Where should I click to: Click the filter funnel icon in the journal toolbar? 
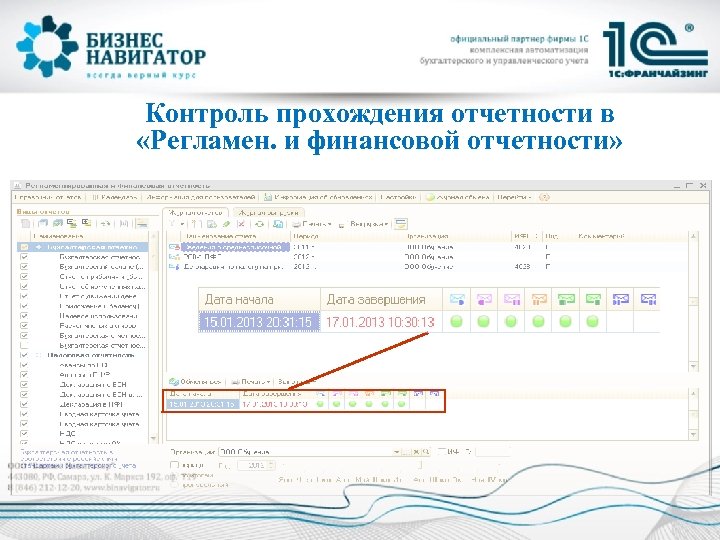[172, 224]
